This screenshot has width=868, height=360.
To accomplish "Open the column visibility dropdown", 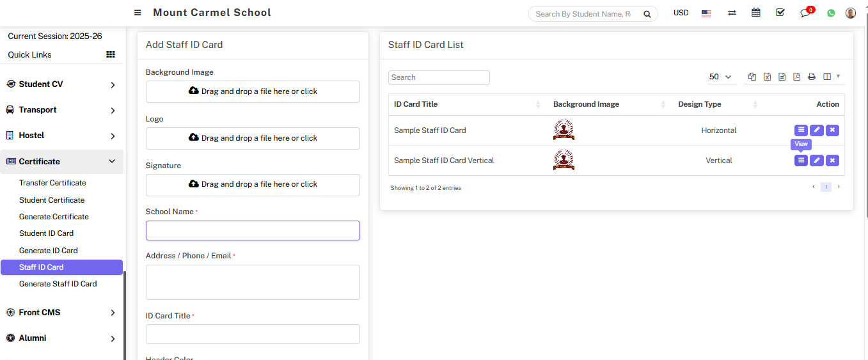I will [x=832, y=77].
